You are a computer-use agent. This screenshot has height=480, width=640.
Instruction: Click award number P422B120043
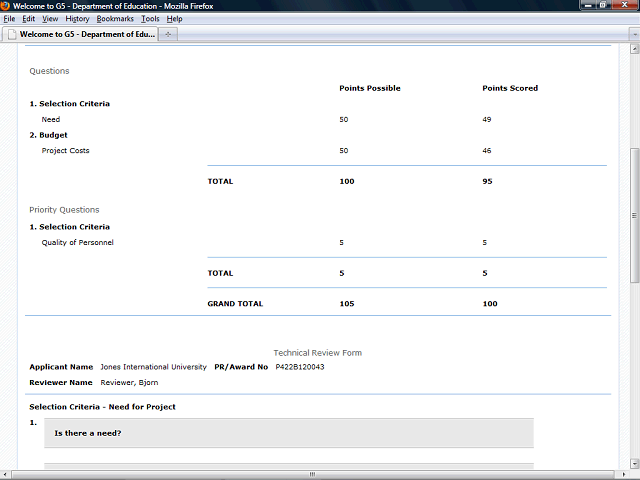pos(300,367)
